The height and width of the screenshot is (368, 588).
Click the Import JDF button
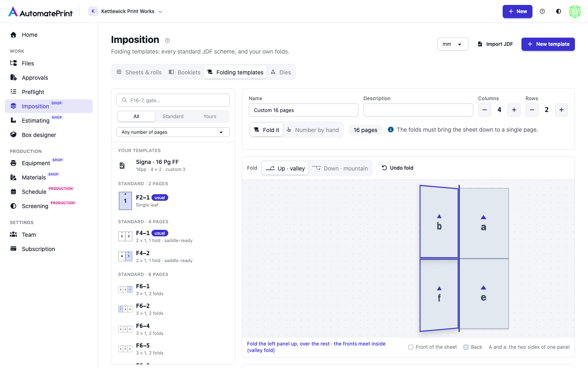(x=495, y=44)
